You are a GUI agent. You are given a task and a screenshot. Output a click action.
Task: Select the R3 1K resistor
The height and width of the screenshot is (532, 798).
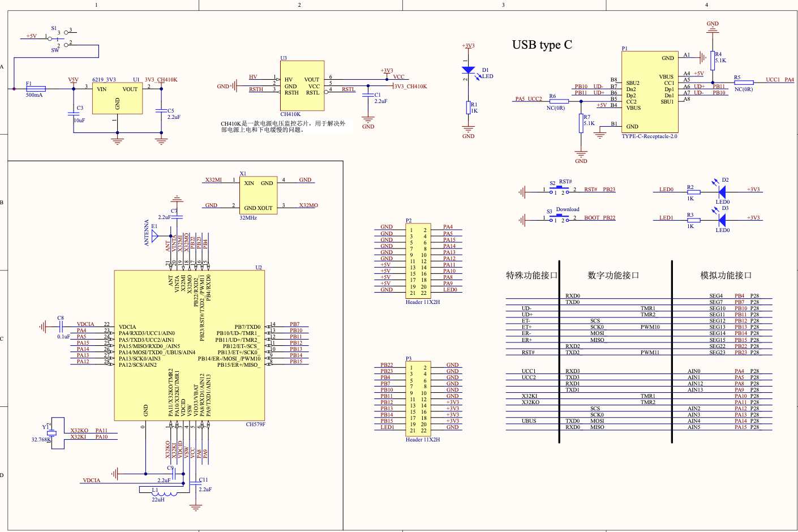coord(693,220)
